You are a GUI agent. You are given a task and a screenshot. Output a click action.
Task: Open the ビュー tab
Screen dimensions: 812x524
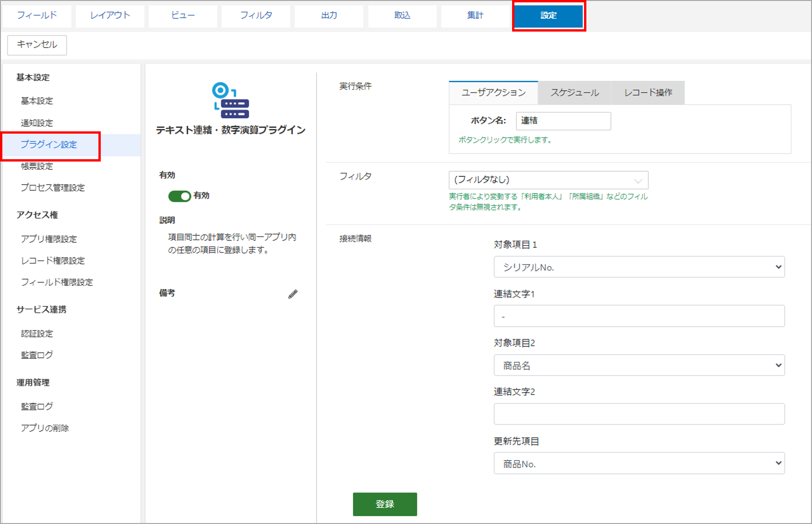(183, 15)
